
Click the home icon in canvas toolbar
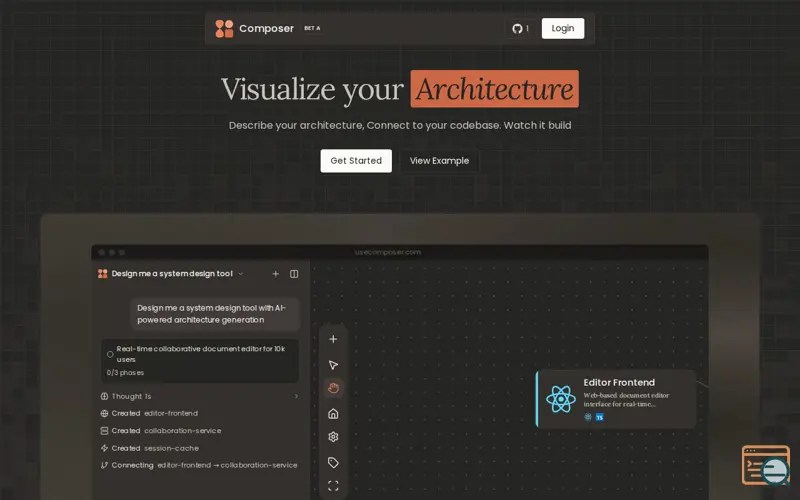pyautogui.click(x=333, y=413)
